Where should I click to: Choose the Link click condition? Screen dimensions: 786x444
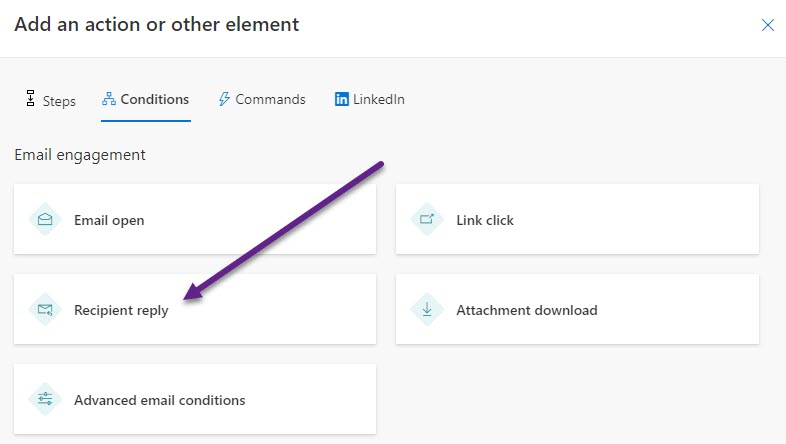(577, 220)
